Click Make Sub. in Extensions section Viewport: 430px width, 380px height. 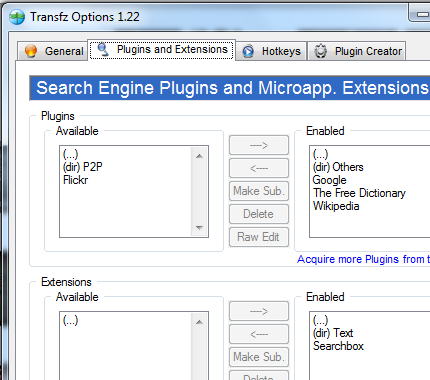coord(259,357)
